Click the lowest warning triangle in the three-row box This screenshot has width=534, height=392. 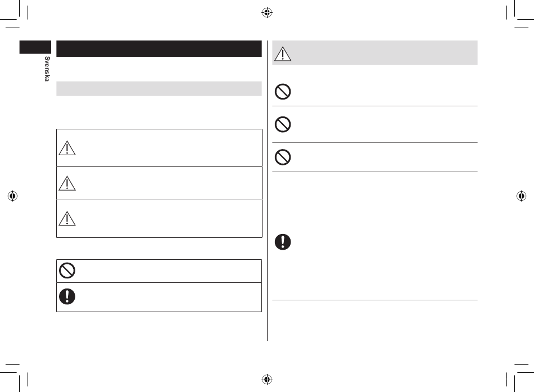pos(67,219)
